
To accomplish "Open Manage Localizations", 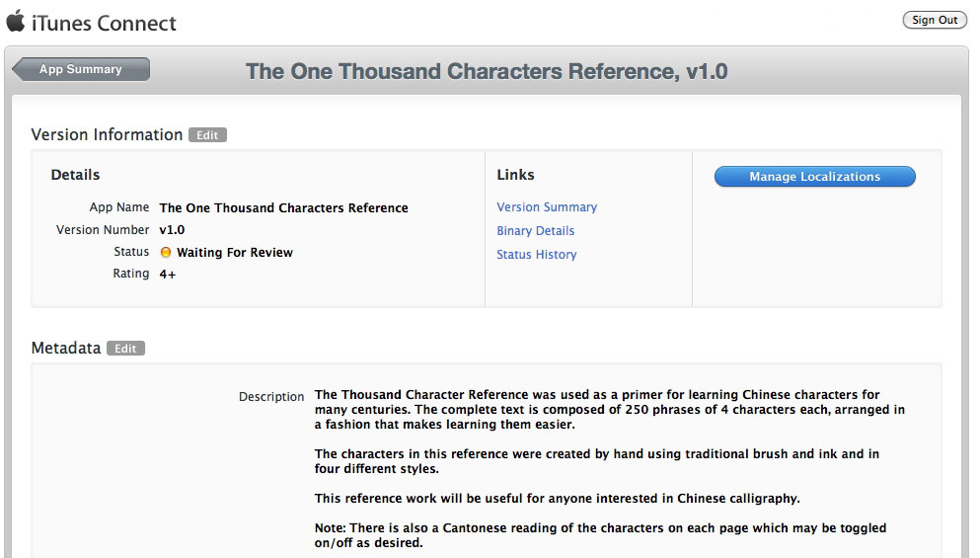I will point(814,177).
